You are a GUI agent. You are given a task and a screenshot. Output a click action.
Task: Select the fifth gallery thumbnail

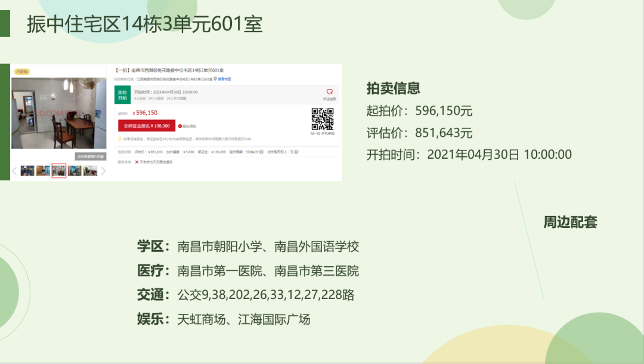(90, 171)
